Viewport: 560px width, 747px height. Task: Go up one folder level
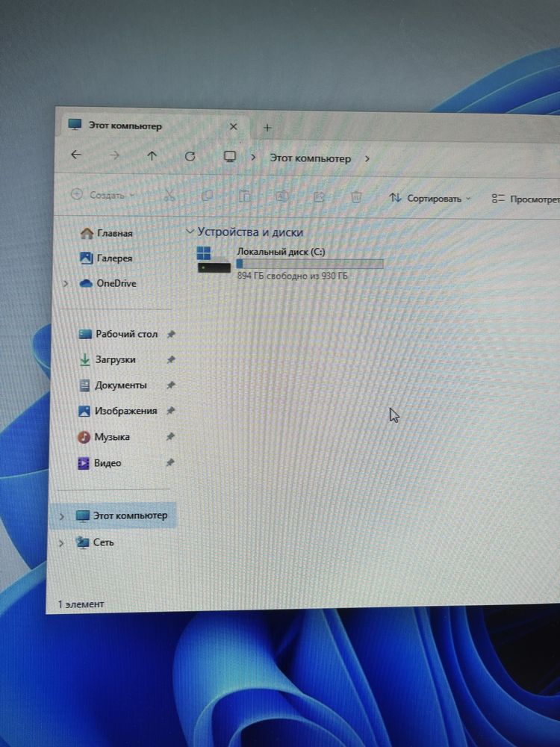coord(152,156)
